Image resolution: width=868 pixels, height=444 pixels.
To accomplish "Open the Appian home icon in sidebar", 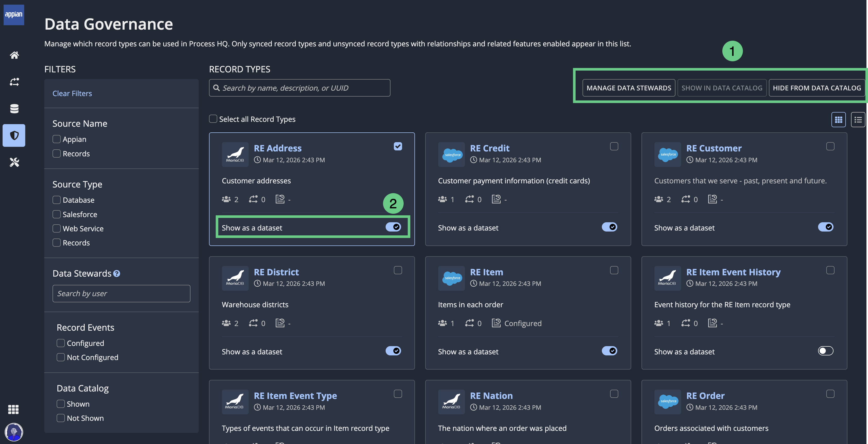I will (14, 55).
